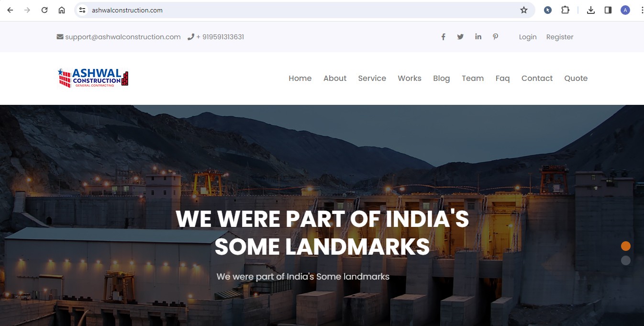Image resolution: width=644 pixels, height=326 pixels.
Task: Click the Ashwal Construction logo
Action: click(93, 78)
